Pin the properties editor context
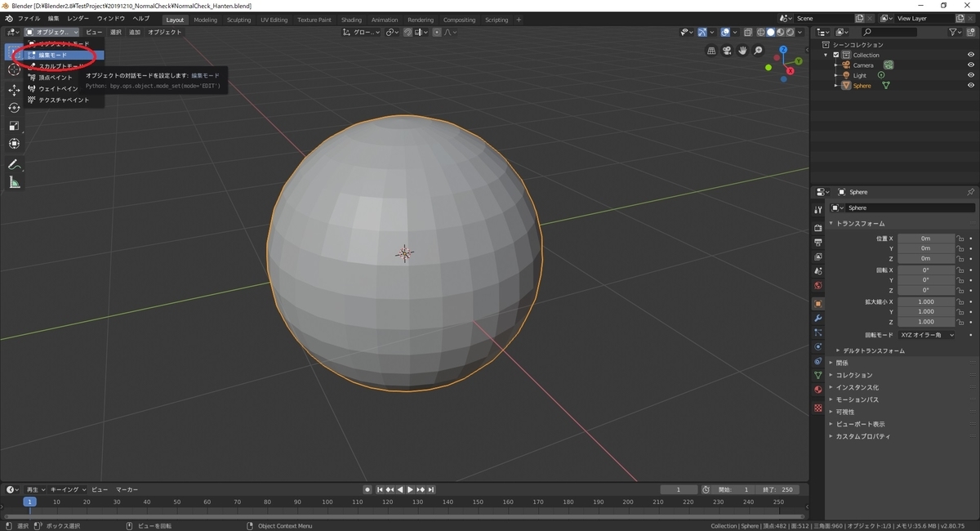This screenshot has height=531, width=980. click(970, 192)
